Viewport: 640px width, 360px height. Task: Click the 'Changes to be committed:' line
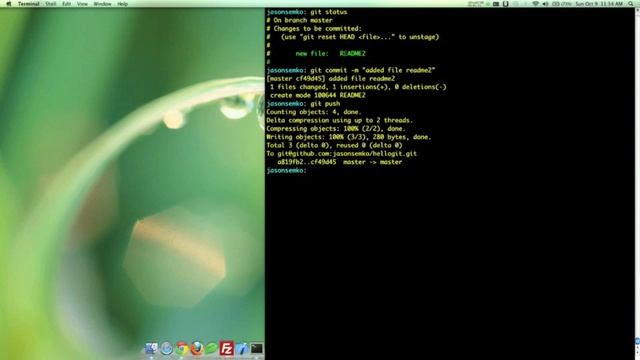tap(314, 29)
